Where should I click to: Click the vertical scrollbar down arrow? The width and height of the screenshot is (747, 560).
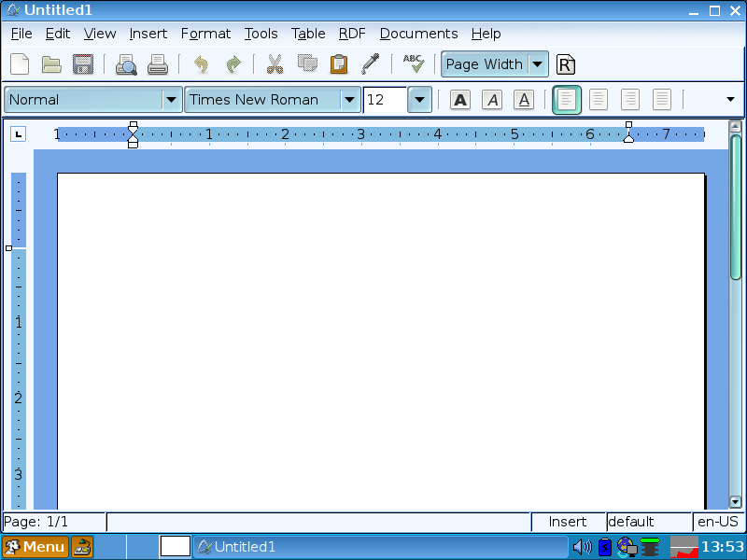coord(735,501)
